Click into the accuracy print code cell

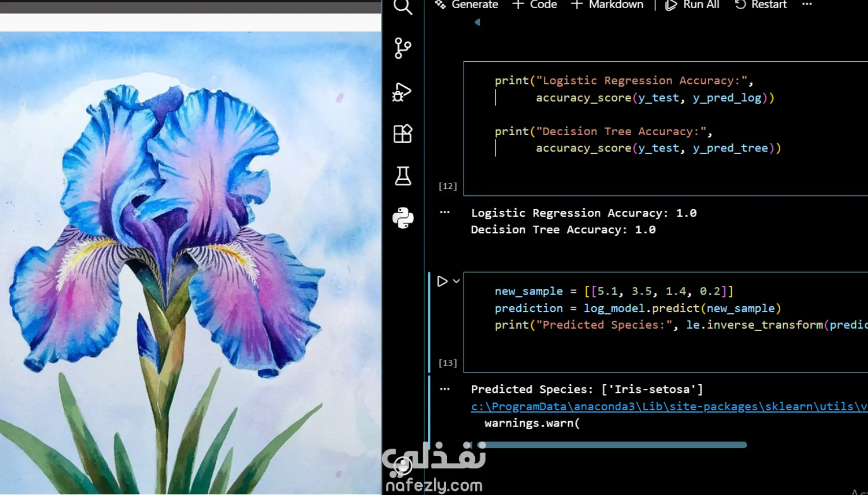point(666,129)
